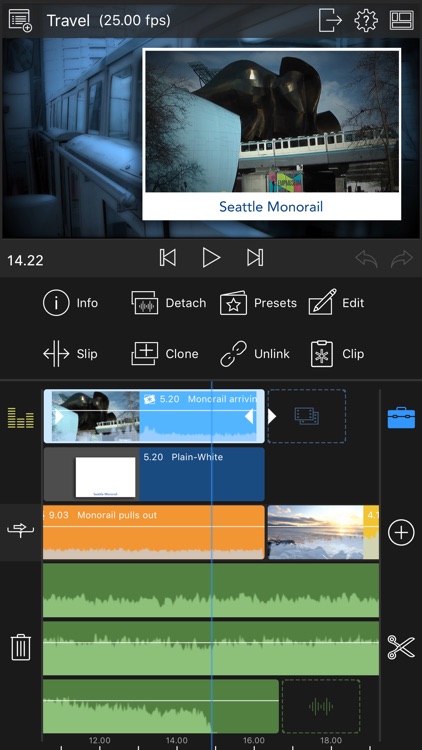Select the Monorail arriving clip

coord(154,416)
